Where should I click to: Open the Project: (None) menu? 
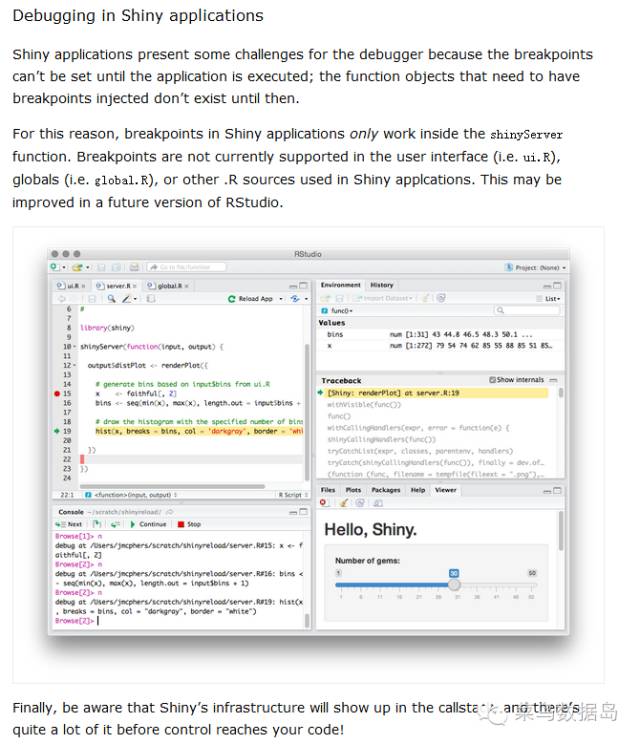tap(535, 268)
